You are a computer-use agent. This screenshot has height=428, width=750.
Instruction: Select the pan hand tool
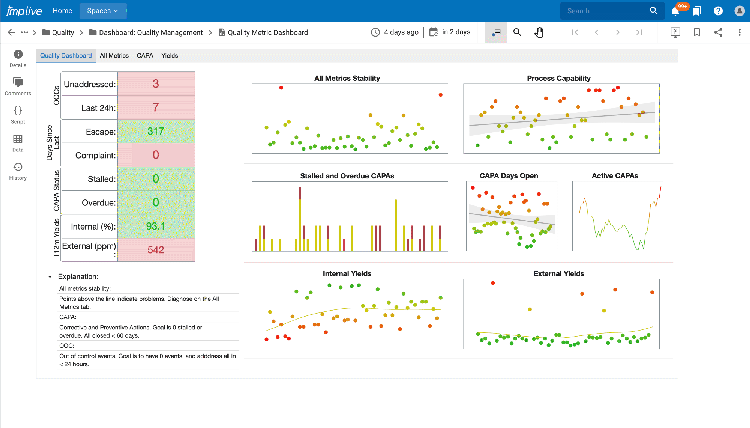538,32
